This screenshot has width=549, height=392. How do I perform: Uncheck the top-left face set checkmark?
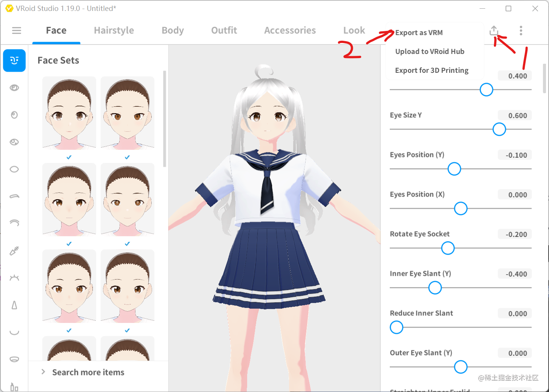pos(69,157)
